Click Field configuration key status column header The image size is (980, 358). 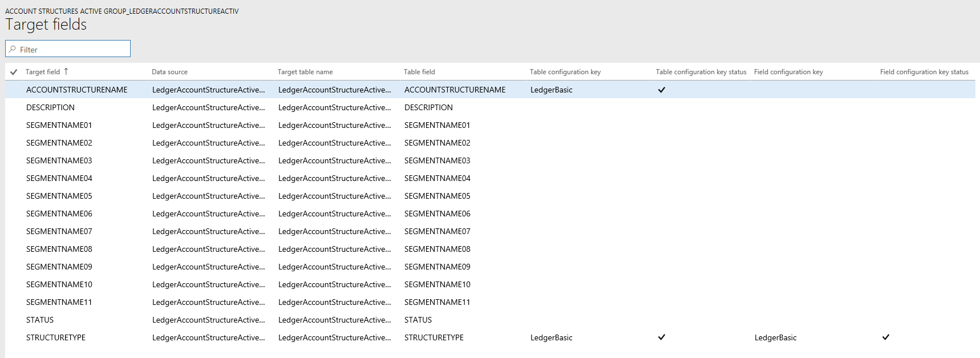(924, 72)
